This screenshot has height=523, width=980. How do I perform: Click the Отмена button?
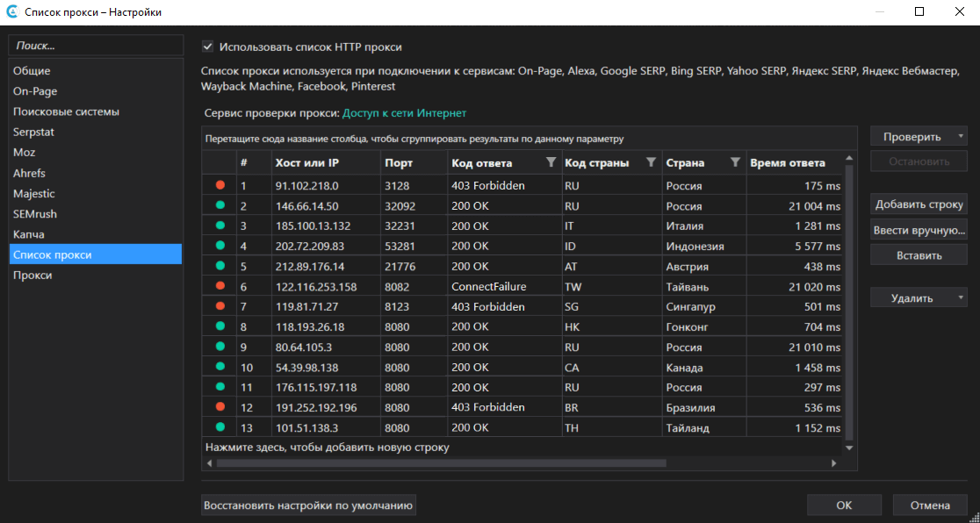(930, 505)
